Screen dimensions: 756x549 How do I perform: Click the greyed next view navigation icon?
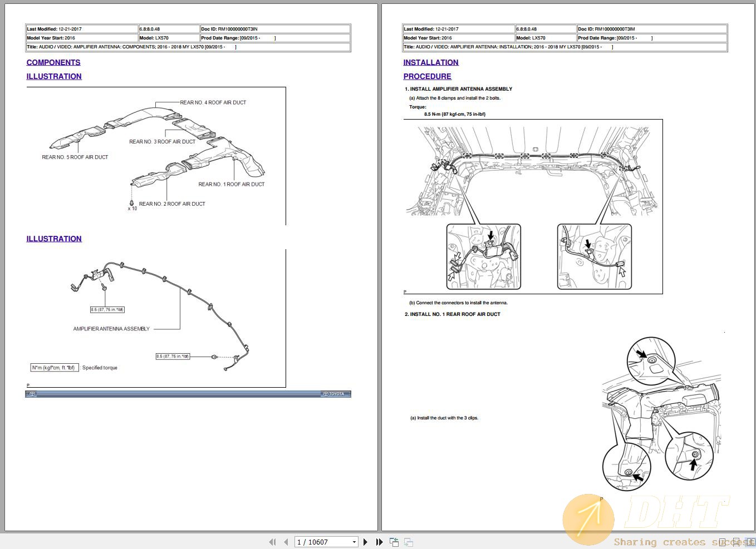tap(408, 542)
